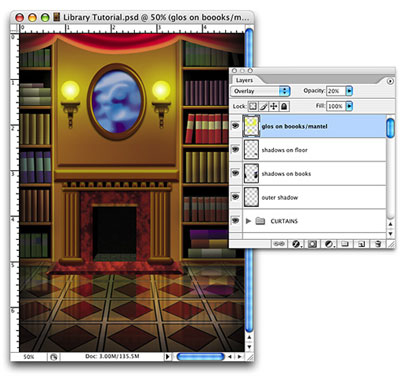The height and width of the screenshot is (388, 400).
Task: Select the glos on boooks/mantel layer name
Action: click(294, 126)
